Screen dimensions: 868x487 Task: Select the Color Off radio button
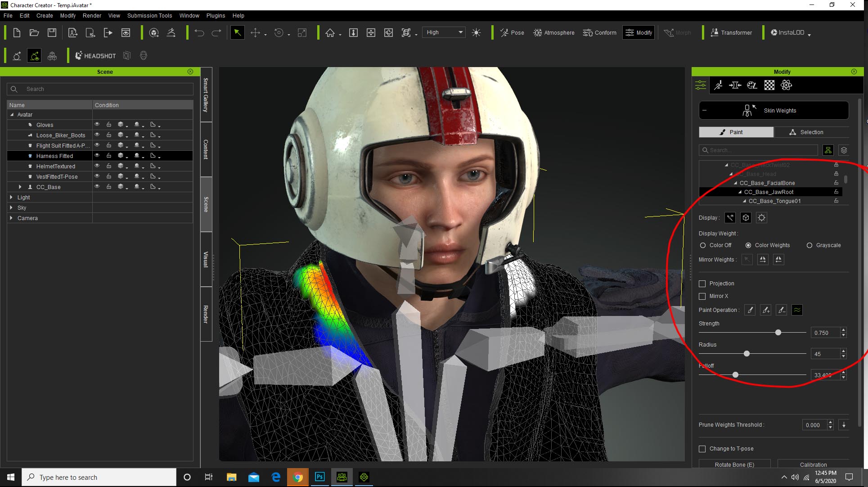click(x=703, y=245)
